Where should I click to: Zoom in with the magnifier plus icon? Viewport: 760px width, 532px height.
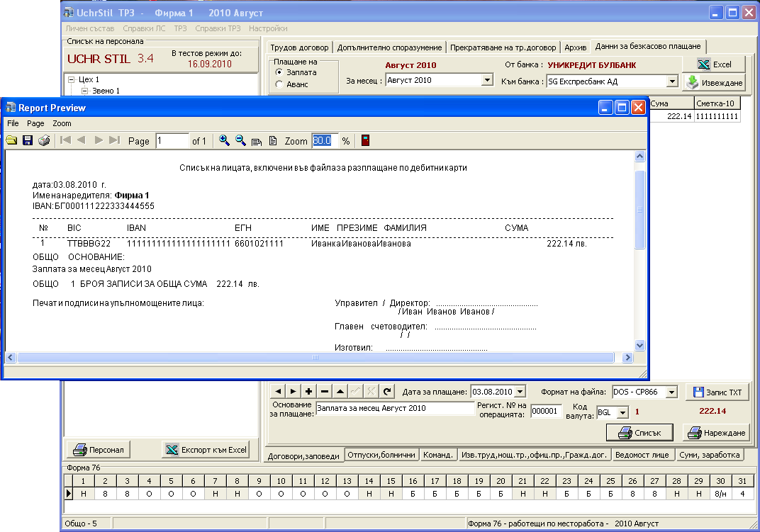[224, 141]
